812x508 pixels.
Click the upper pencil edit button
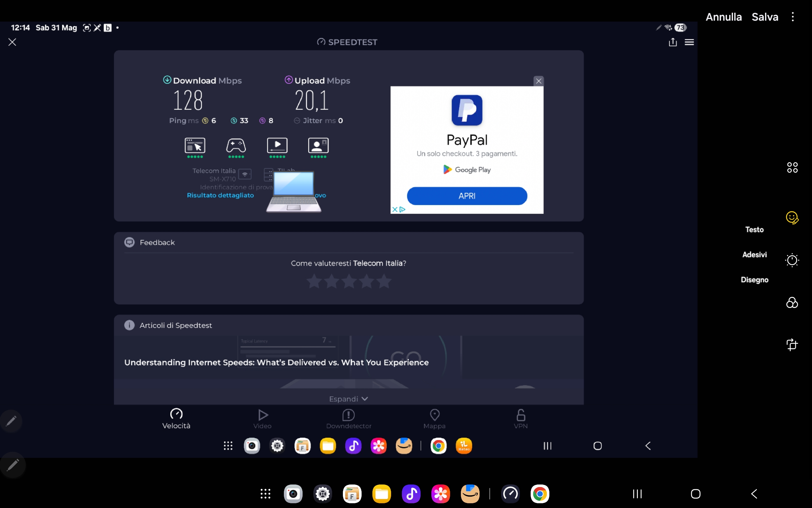tap(11, 421)
